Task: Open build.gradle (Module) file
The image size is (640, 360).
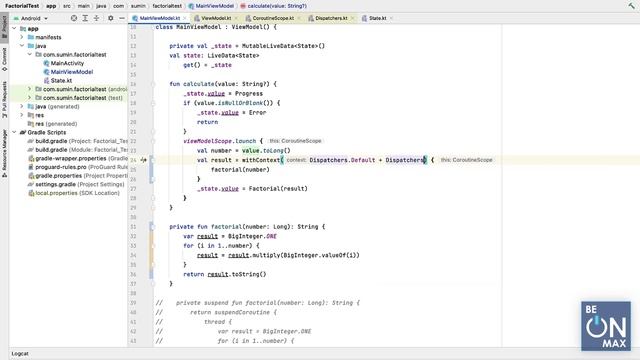Action: (78, 150)
